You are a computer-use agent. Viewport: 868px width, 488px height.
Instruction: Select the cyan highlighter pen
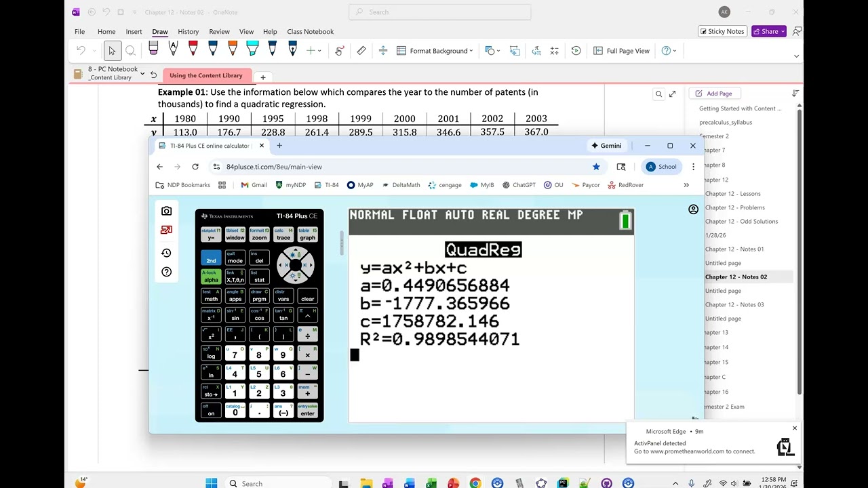pyautogui.click(x=252, y=49)
